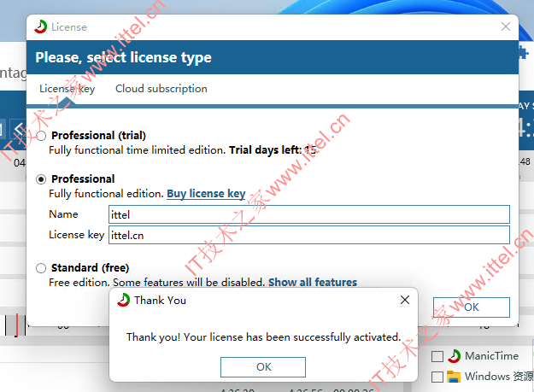534x392 pixels.
Task: Click the ManicTime icon in License title bar
Action: coord(40,26)
